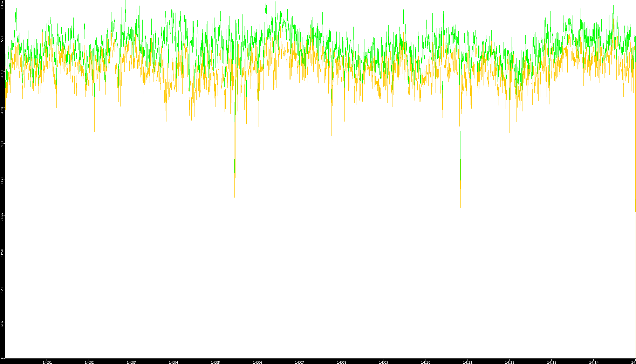Click the 14:07 time axis label

[x=299, y=362]
